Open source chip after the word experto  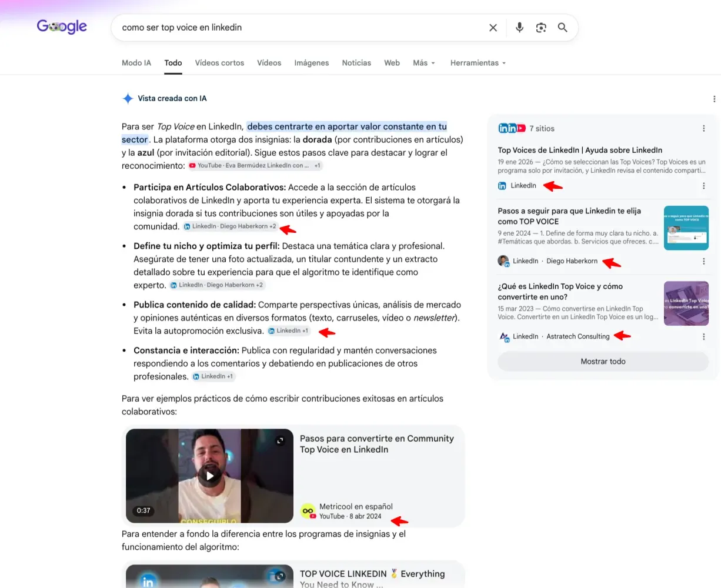tap(217, 285)
